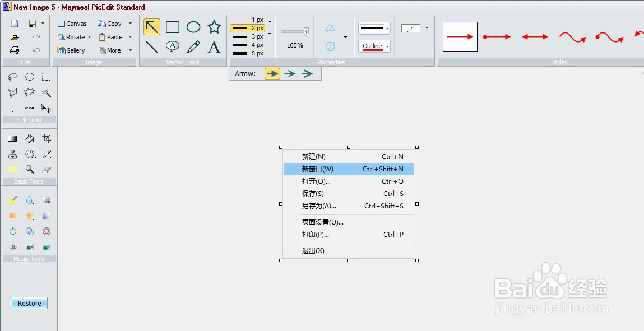Select the Pencil vector tool
The image size is (644, 331).
(193, 46)
